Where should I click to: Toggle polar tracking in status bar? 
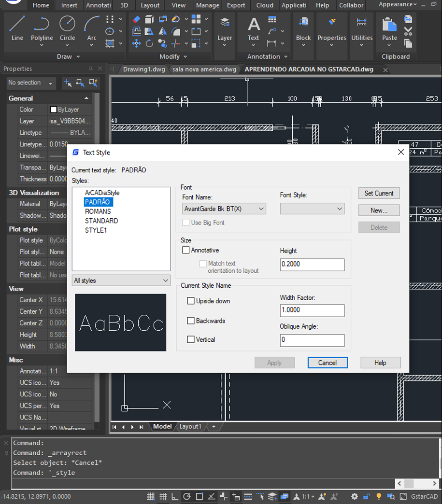pos(187,496)
